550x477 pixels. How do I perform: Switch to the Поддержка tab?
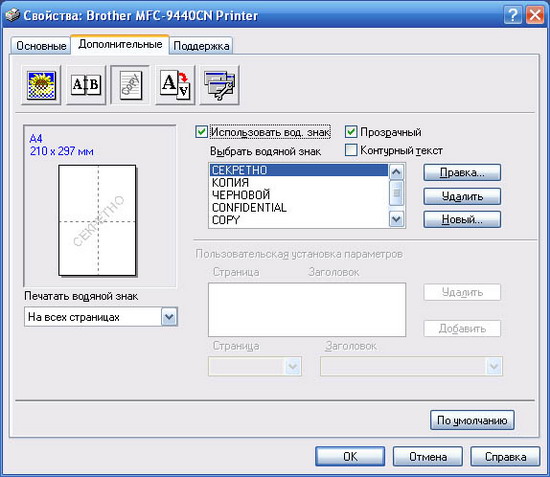[x=201, y=46]
